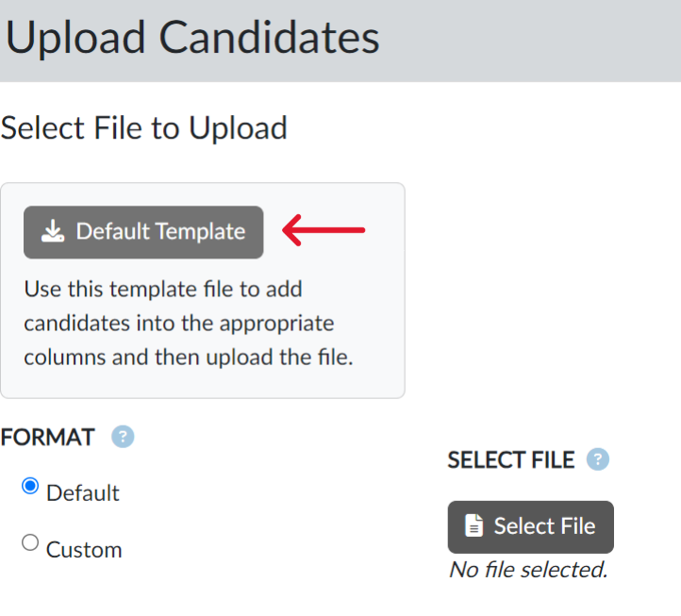Open the SELECT FILE help question mark icon
This screenshot has height=616, width=681.
pos(597,459)
